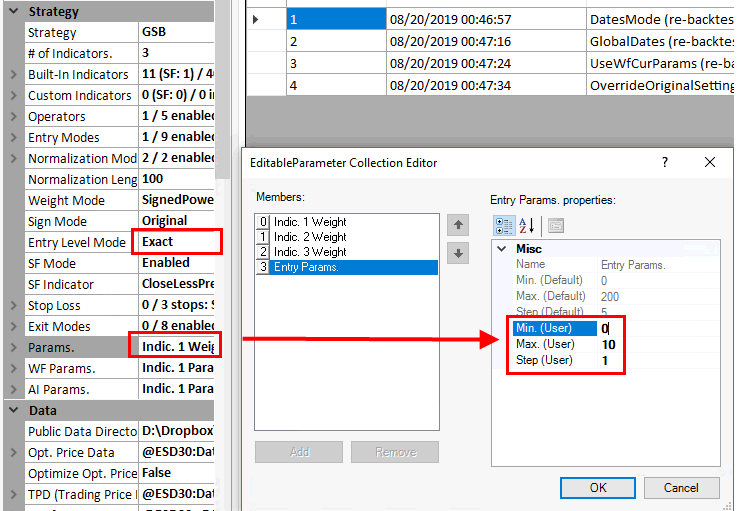Select Indic. 1 Weight in Members list
739x511 pixels.
point(310,222)
